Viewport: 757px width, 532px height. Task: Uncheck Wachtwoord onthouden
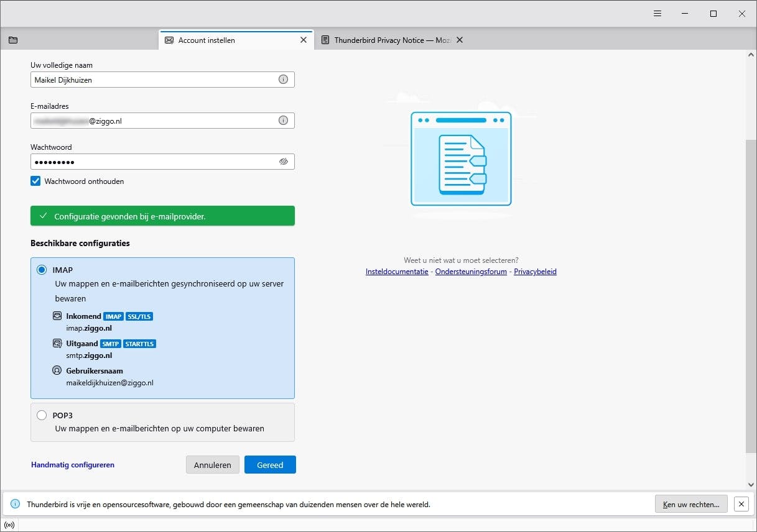click(35, 181)
